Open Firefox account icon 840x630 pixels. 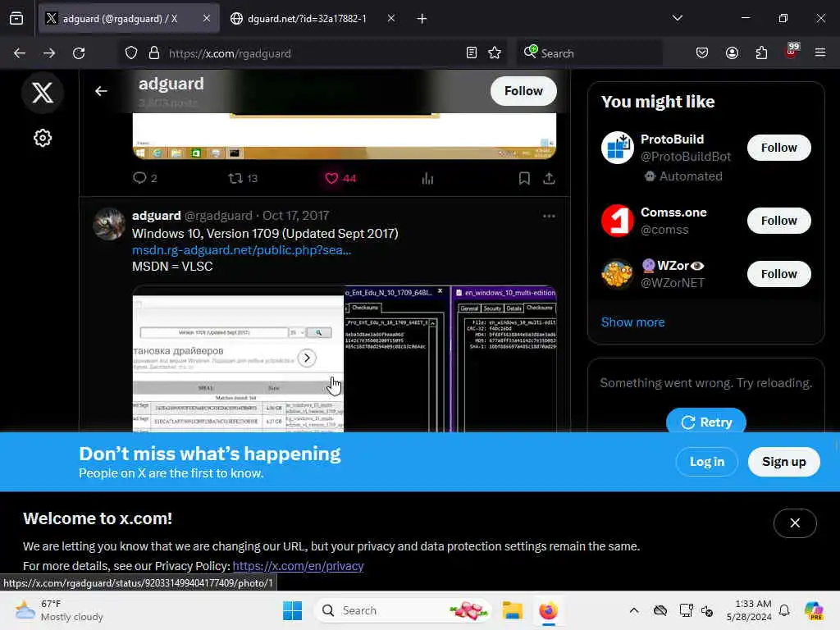(732, 53)
